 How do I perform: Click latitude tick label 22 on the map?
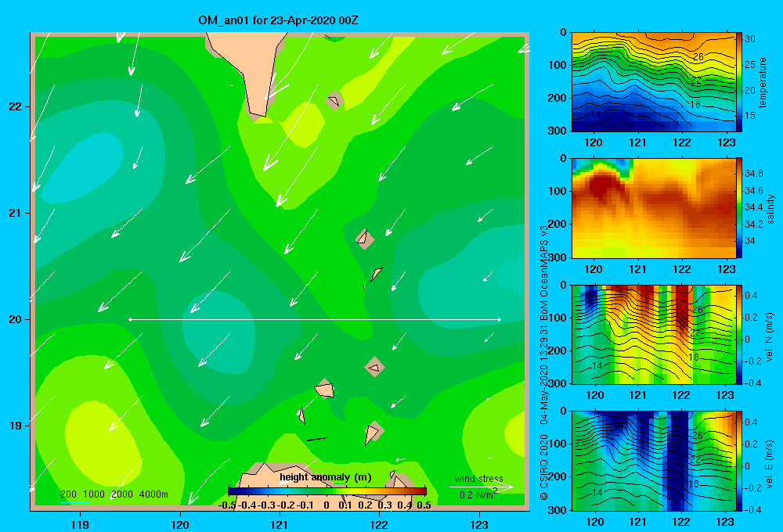tap(15, 107)
